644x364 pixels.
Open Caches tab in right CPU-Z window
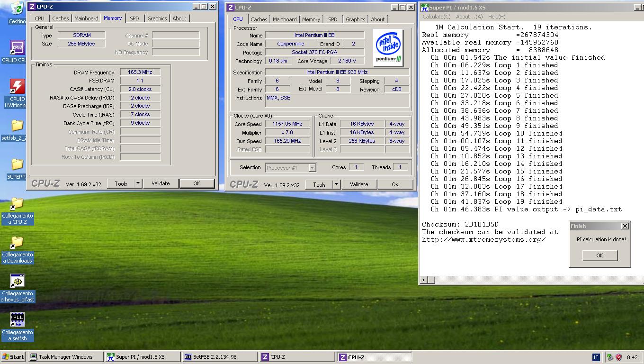(259, 19)
